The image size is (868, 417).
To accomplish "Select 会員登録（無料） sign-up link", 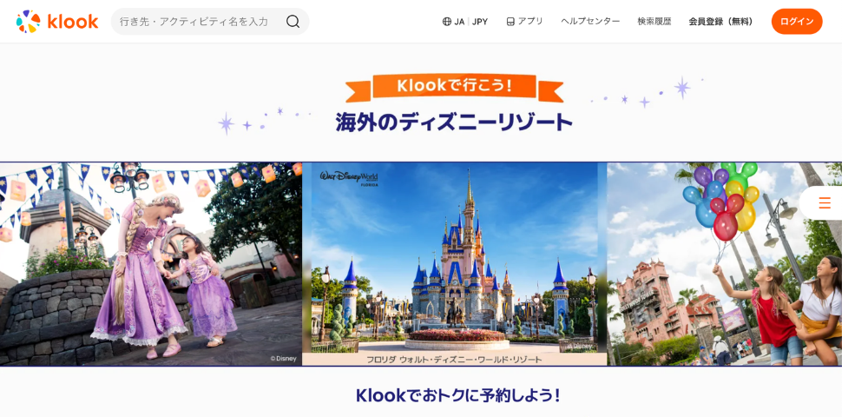I will [x=721, y=22].
